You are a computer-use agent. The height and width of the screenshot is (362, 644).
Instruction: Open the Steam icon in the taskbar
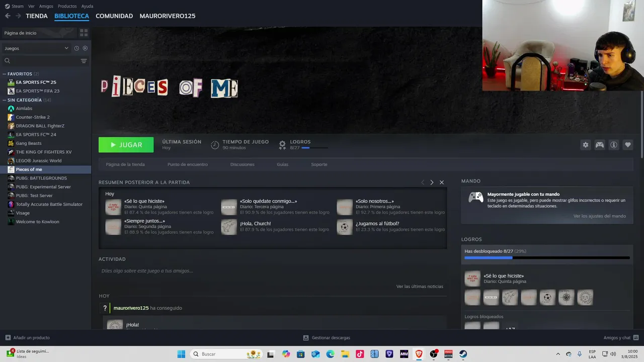point(463,354)
